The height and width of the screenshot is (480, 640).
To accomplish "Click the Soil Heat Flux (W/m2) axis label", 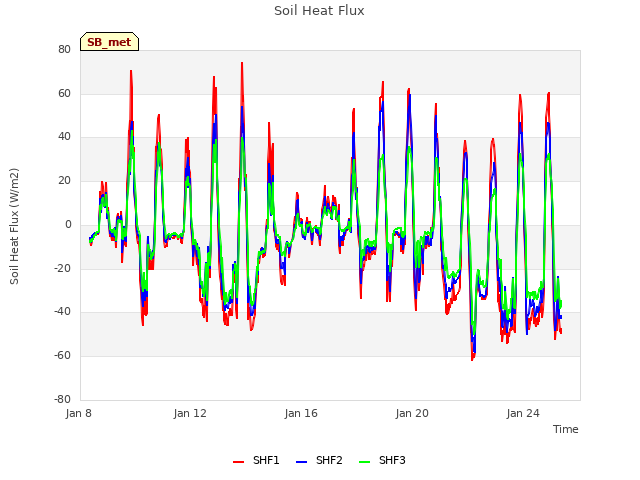I will [14, 226].
